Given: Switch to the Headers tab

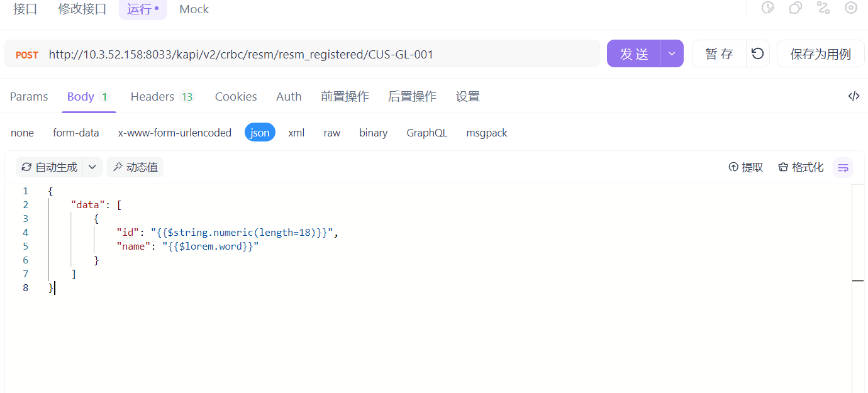Looking at the screenshot, I should 162,96.
